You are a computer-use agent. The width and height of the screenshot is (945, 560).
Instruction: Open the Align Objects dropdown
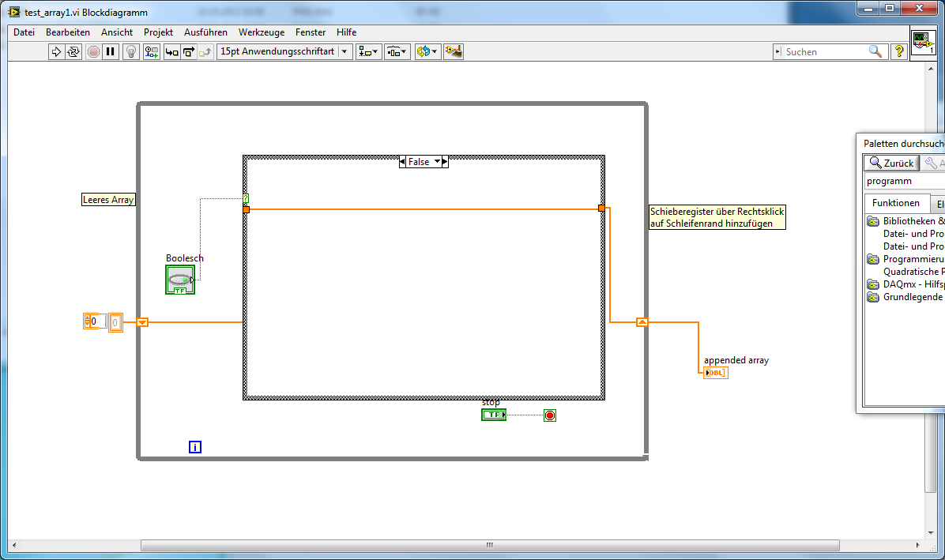tap(368, 52)
